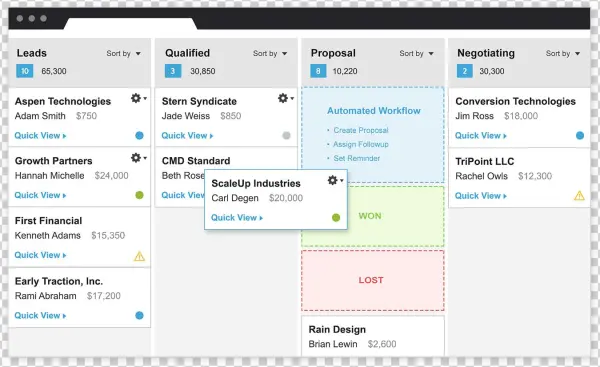Click the Leads count badge showing 10
The height and width of the screenshot is (367, 600).
point(24,71)
